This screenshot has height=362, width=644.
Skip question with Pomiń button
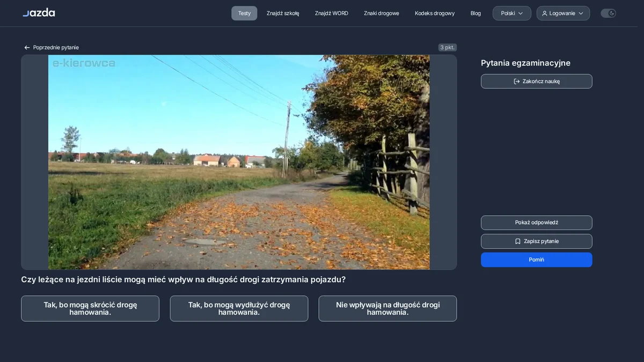tap(537, 260)
